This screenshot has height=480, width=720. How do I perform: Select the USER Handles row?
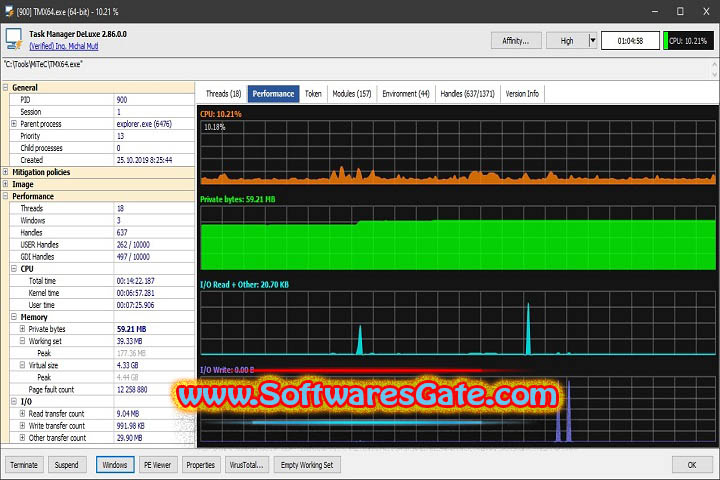[x=102, y=244]
